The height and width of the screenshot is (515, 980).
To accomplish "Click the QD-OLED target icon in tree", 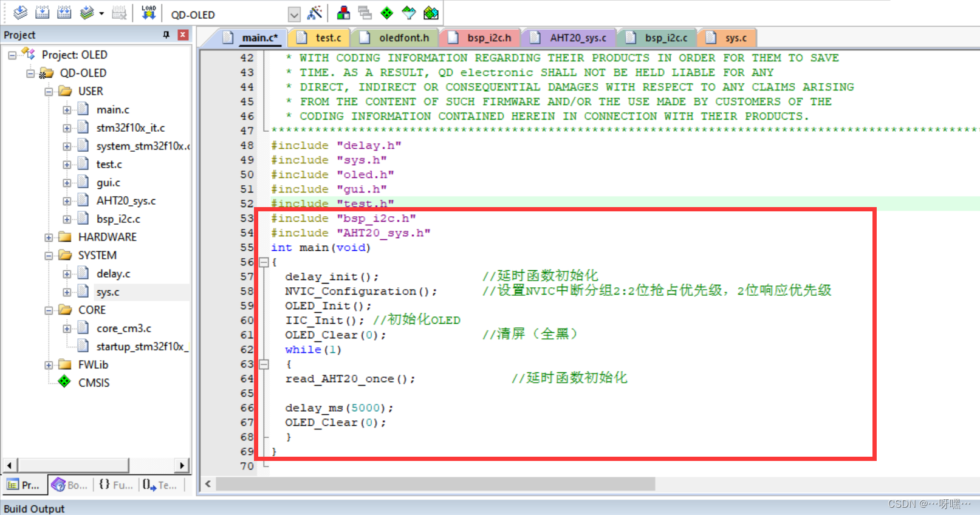I will tap(46, 73).
